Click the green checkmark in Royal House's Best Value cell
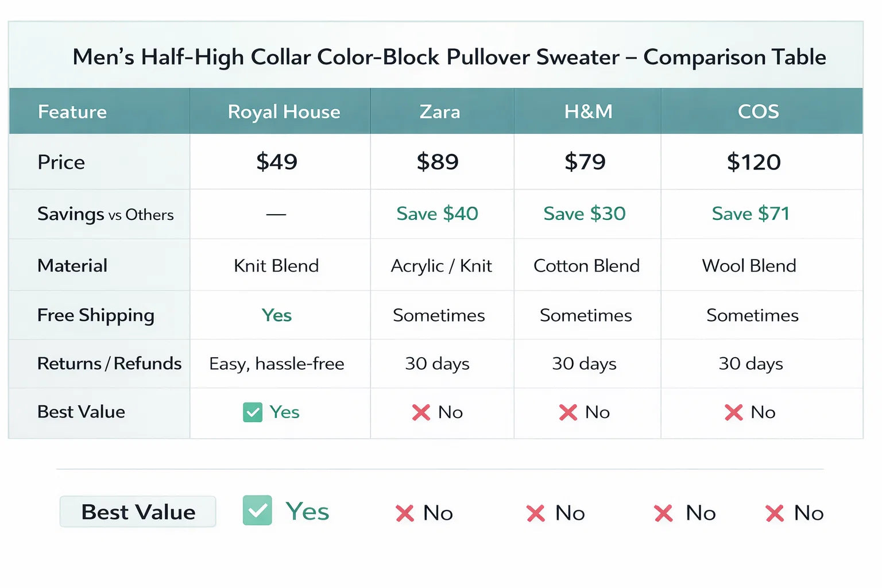Viewport: 882px width, 588px height. (253, 412)
